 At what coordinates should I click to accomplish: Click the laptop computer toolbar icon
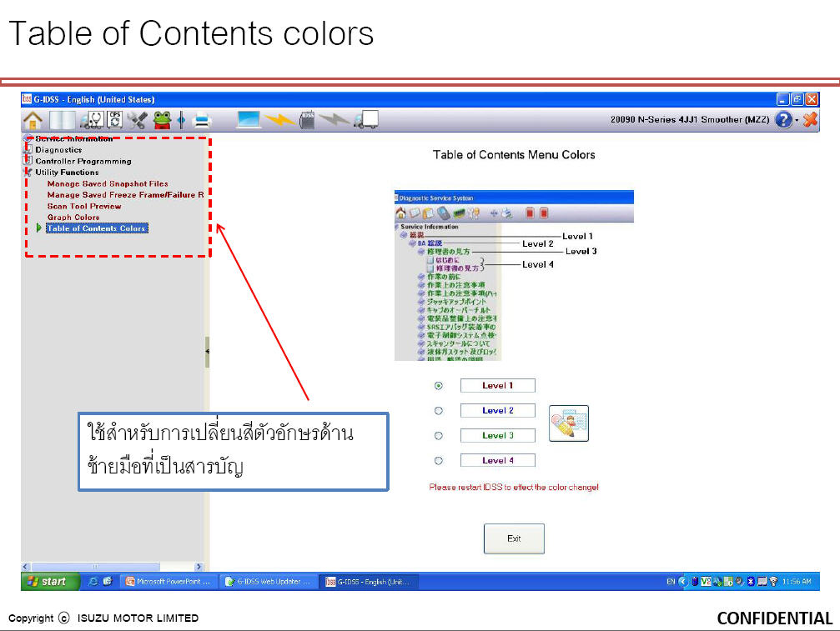(x=249, y=119)
